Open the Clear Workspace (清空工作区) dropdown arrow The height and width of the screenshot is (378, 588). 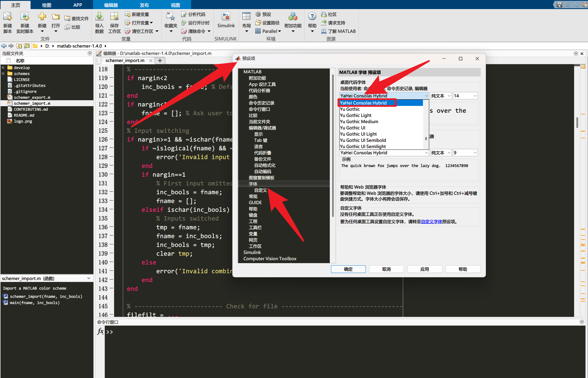pyautogui.click(x=157, y=31)
